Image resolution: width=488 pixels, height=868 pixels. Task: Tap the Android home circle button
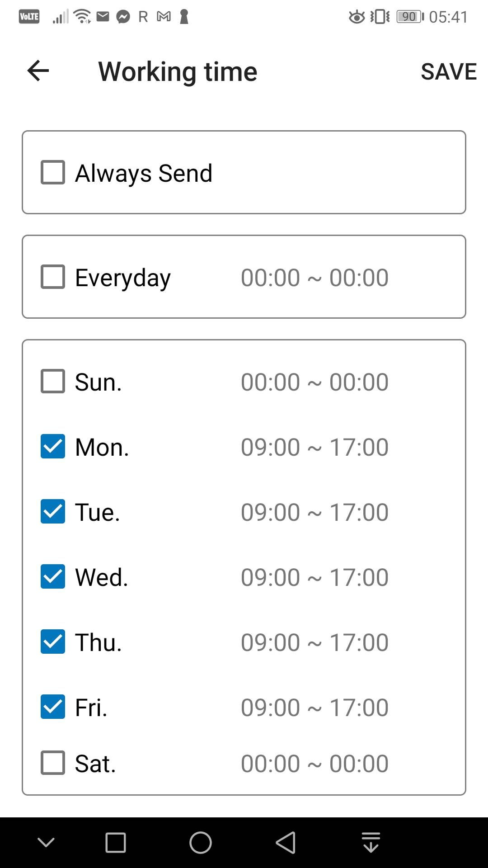tap(201, 843)
